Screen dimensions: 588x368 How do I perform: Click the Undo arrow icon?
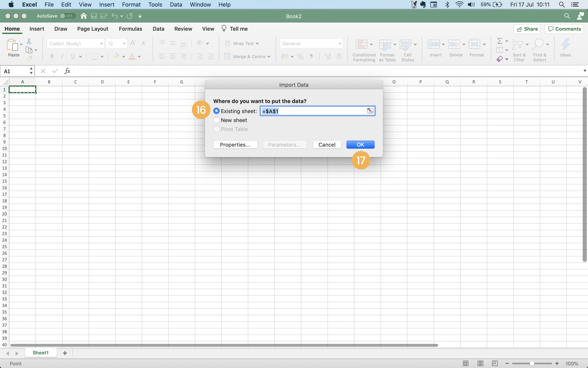click(x=115, y=16)
